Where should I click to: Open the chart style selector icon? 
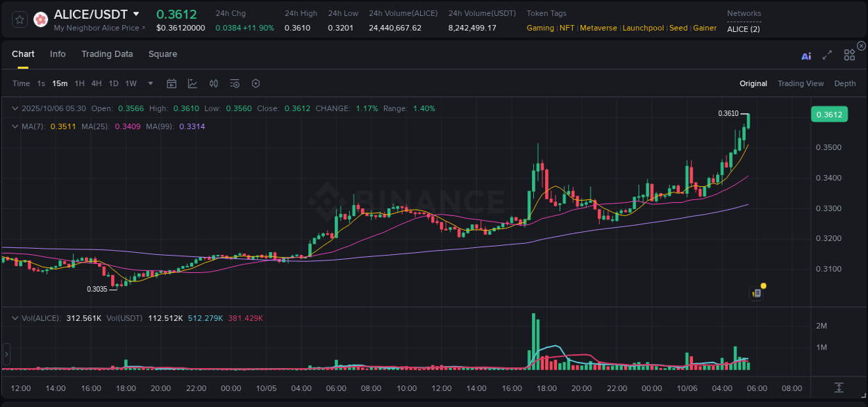192,83
